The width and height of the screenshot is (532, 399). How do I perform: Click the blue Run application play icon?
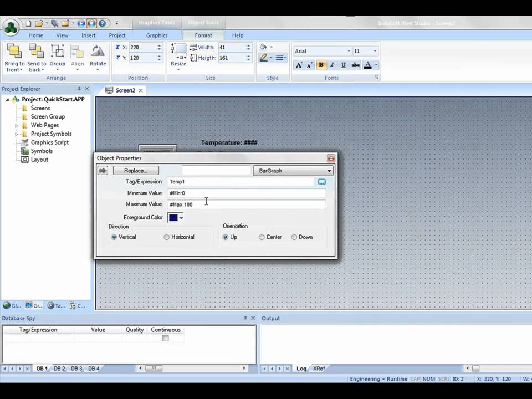[81, 23]
